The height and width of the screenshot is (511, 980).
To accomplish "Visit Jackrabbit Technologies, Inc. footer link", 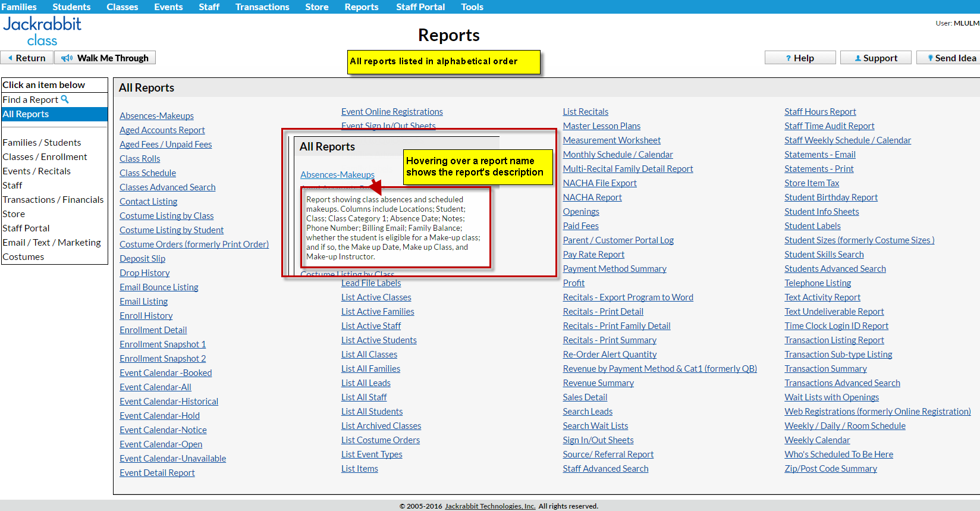I will [x=490, y=506].
